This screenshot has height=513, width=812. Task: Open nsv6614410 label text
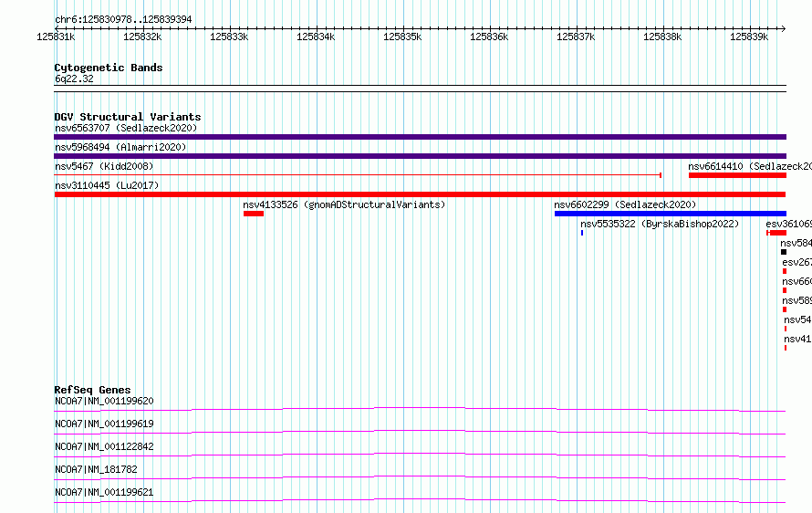point(750,166)
